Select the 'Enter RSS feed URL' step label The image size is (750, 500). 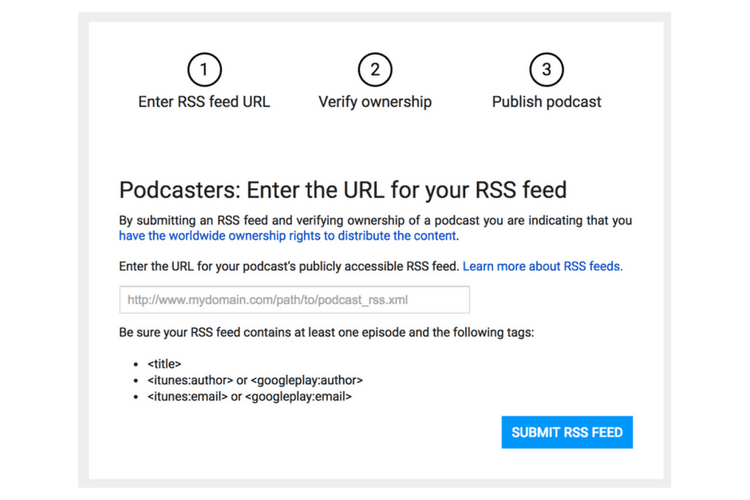(x=204, y=102)
